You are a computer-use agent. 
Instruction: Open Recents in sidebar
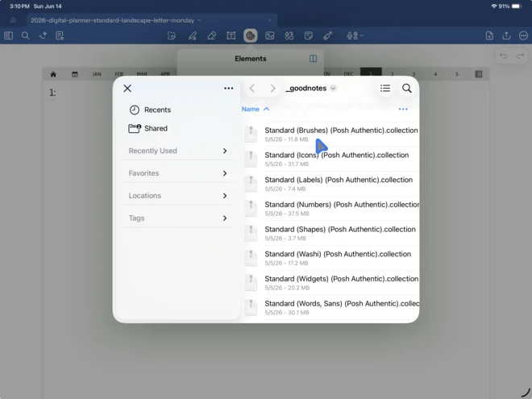(x=150, y=110)
